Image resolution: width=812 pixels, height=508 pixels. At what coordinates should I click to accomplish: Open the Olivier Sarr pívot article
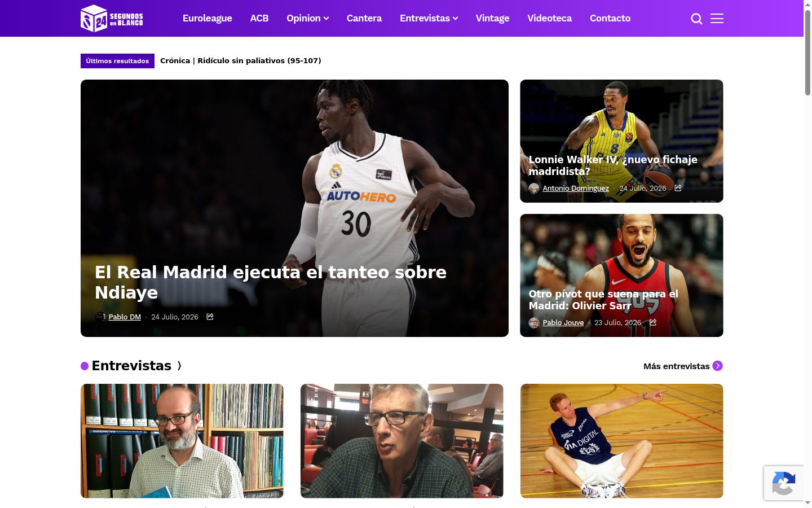click(603, 300)
